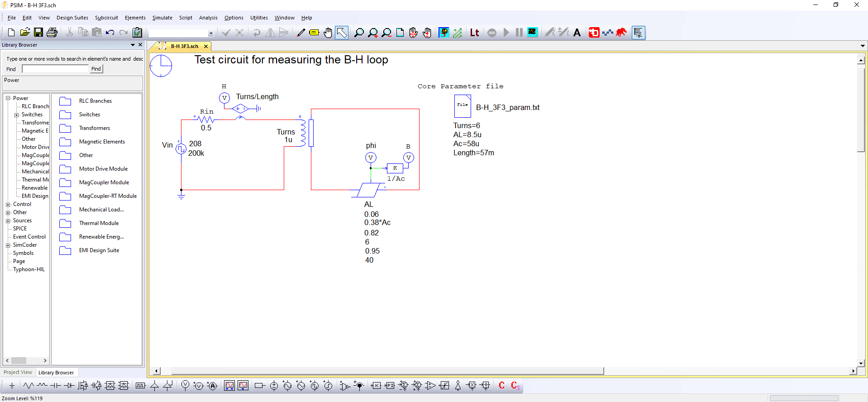
Task: Open the Utilities menu
Action: (259, 18)
